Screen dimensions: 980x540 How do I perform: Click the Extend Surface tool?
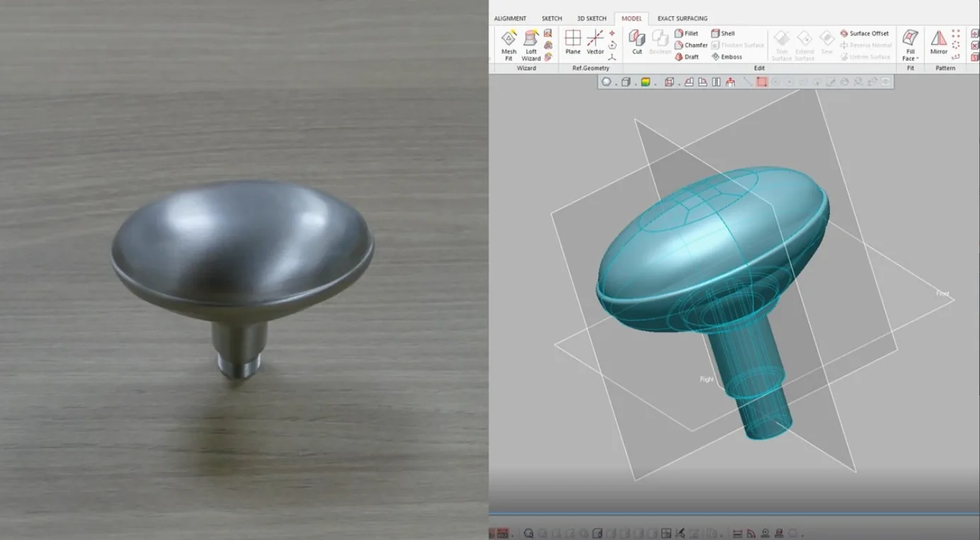pyautogui.click(x=804, y=45)
